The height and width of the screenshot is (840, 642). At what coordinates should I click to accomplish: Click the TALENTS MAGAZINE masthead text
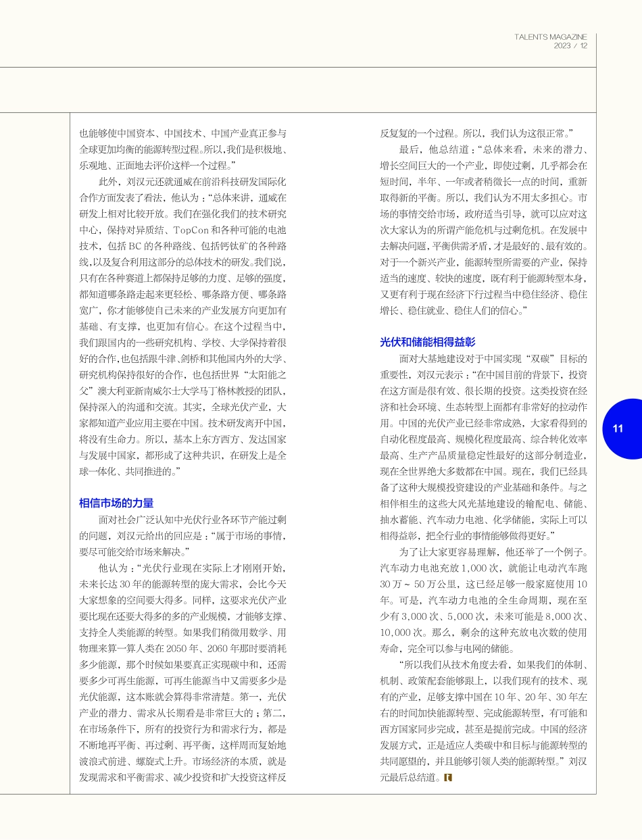point(553,37)
